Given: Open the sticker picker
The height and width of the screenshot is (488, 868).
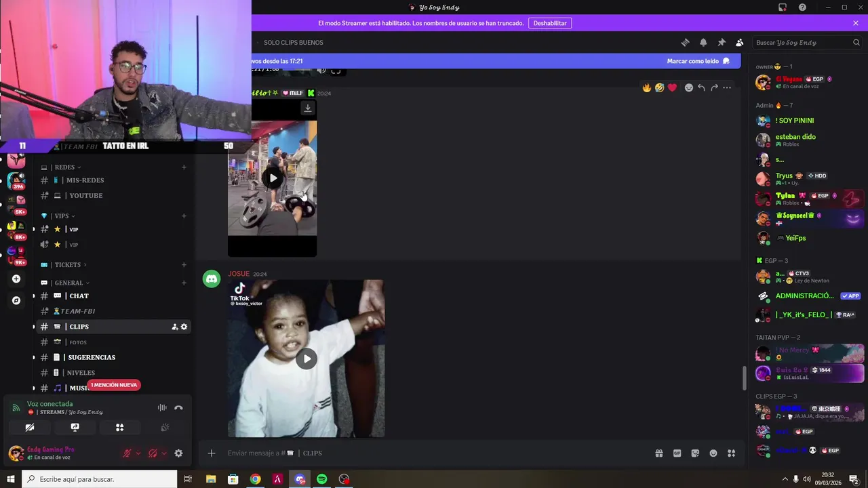Looking at the screenshot, I should [x=695, y=453].
